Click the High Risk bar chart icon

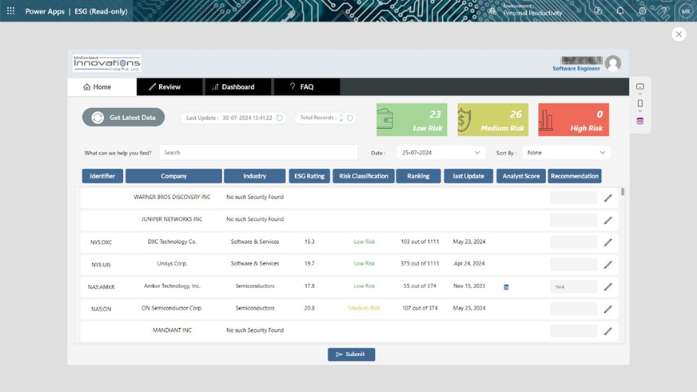point(546,120)
